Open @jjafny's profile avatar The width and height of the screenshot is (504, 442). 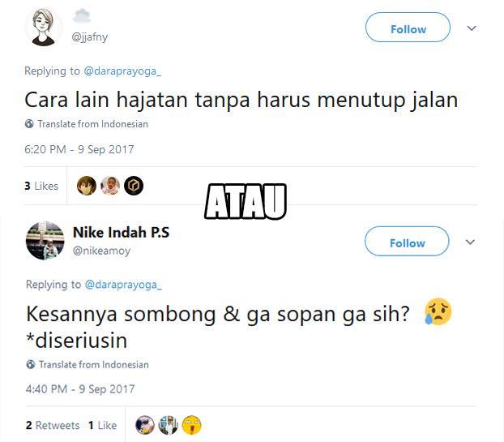coord(44,27)
